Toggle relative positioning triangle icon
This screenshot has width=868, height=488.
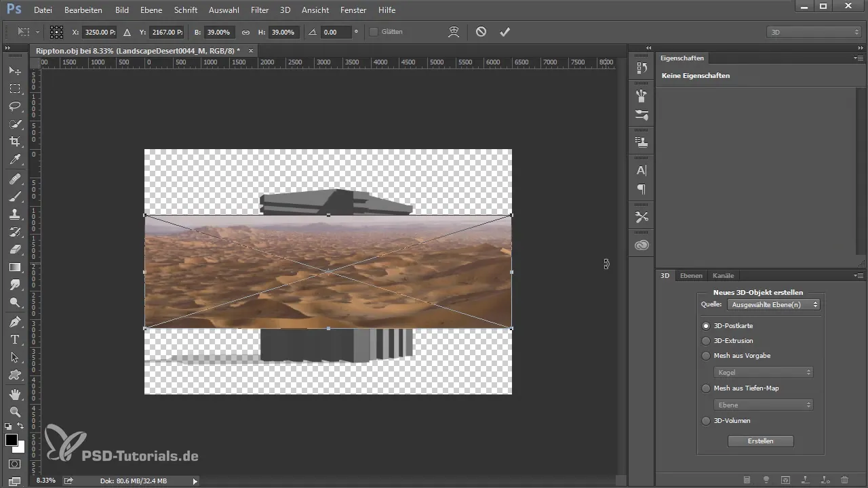coord(127,32)
